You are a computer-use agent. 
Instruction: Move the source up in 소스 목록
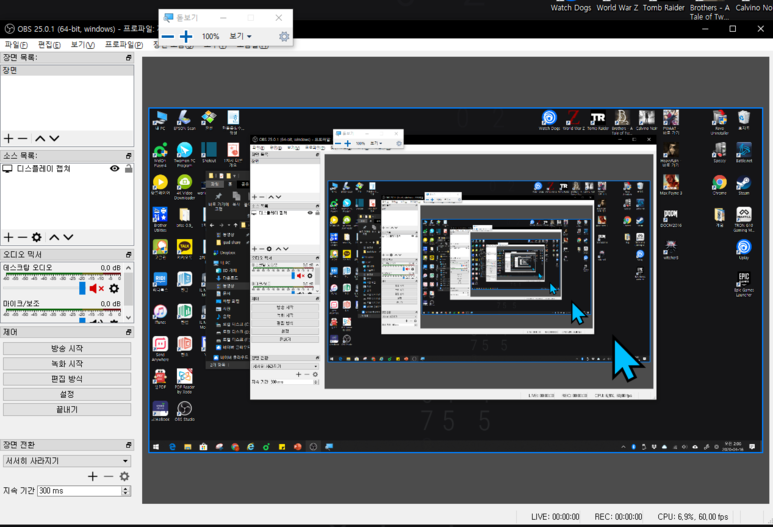pyautogui.click(x=54, y=238)
